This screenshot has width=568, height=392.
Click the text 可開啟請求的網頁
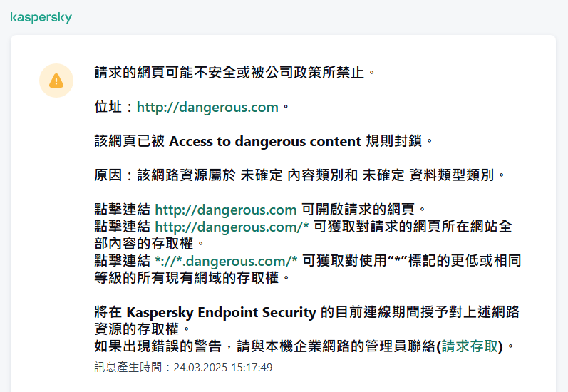(363, 210)
